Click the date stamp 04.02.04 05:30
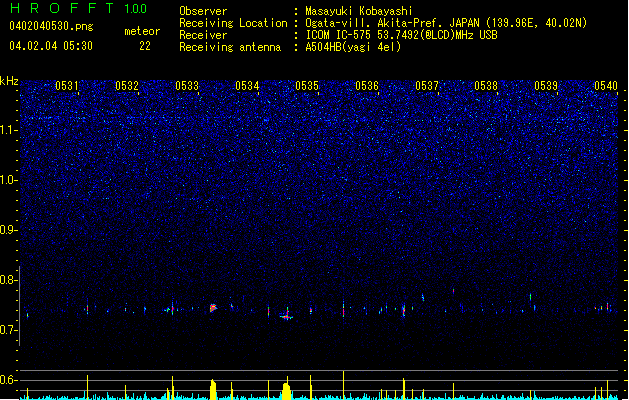The image size is (629, 400). point(51,46)
